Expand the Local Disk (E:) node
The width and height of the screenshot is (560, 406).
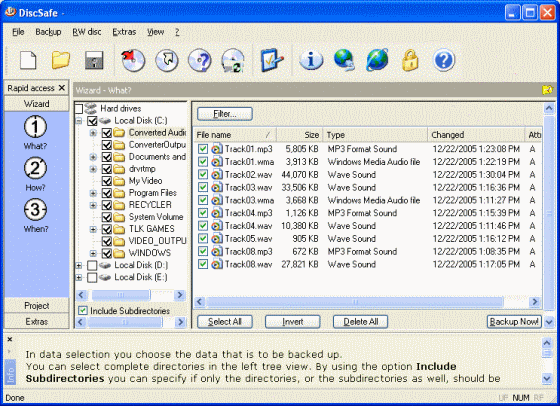tap(79, 277)
